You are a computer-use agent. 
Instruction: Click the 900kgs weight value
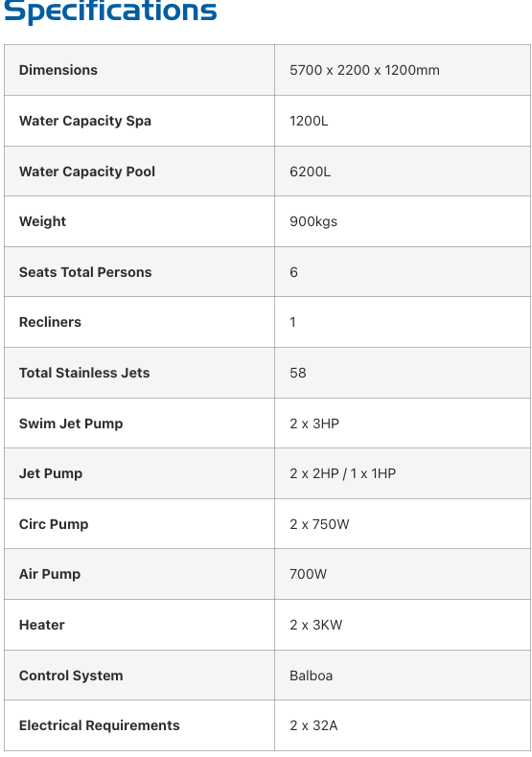tap(313, 221)
